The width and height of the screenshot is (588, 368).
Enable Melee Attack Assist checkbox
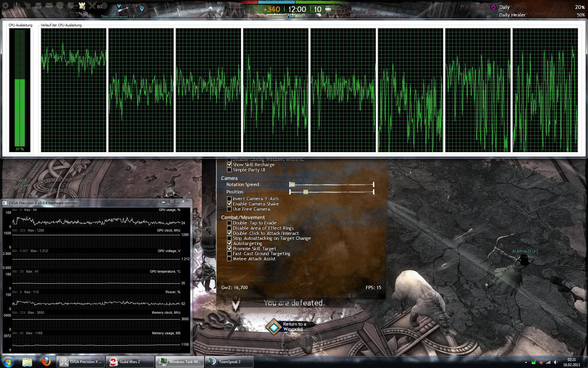point(229,259)
